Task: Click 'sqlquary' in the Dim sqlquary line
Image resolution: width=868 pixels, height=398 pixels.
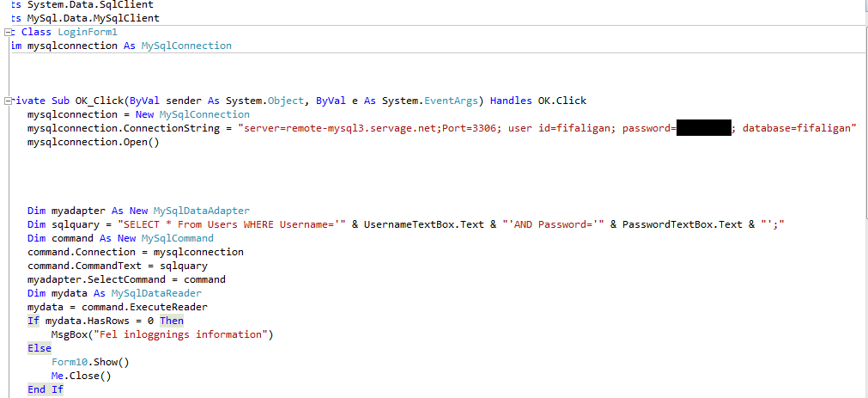Action: click(76, 224)
